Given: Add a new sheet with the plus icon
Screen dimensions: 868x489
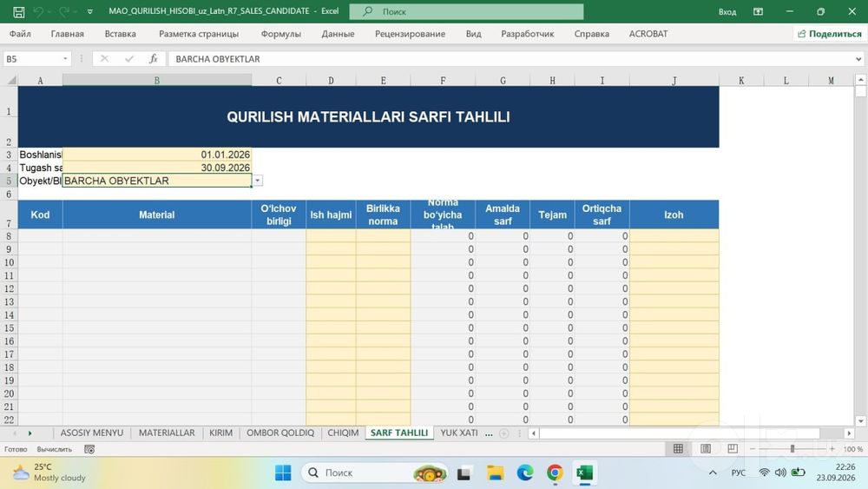Looking at the screenshot, I should (503, 433).
